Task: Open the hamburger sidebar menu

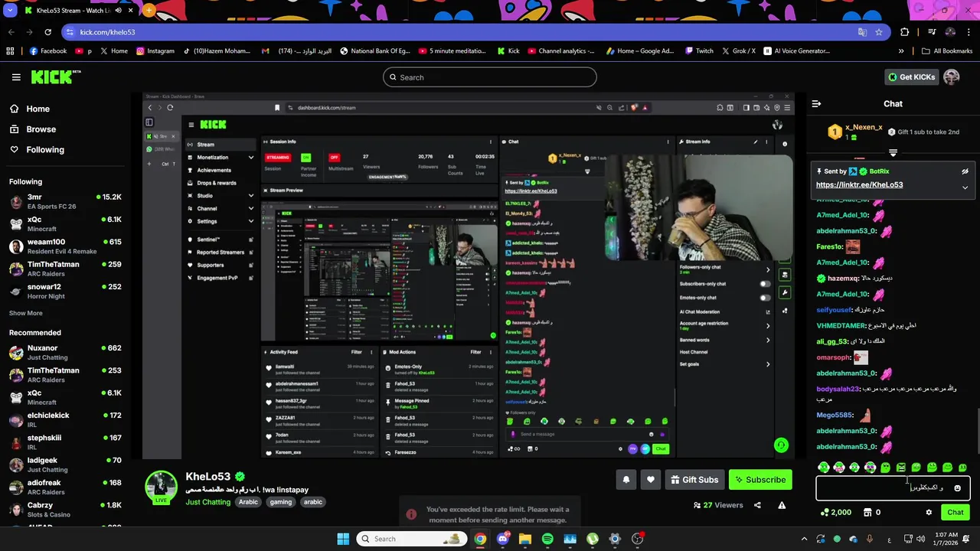Action: [16, 77]
